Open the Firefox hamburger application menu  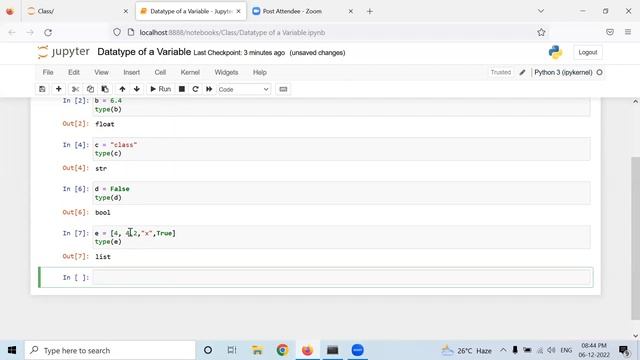coord(628,32)
